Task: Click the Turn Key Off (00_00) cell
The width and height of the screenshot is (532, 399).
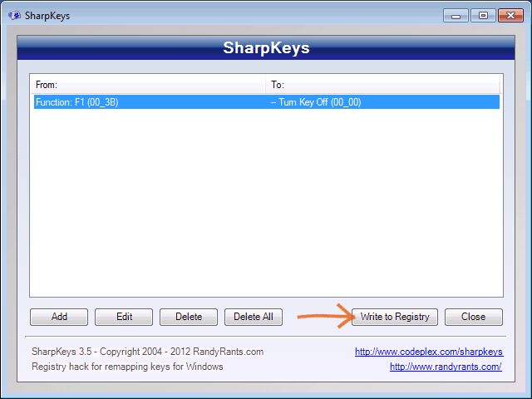Action: (316, 102)
